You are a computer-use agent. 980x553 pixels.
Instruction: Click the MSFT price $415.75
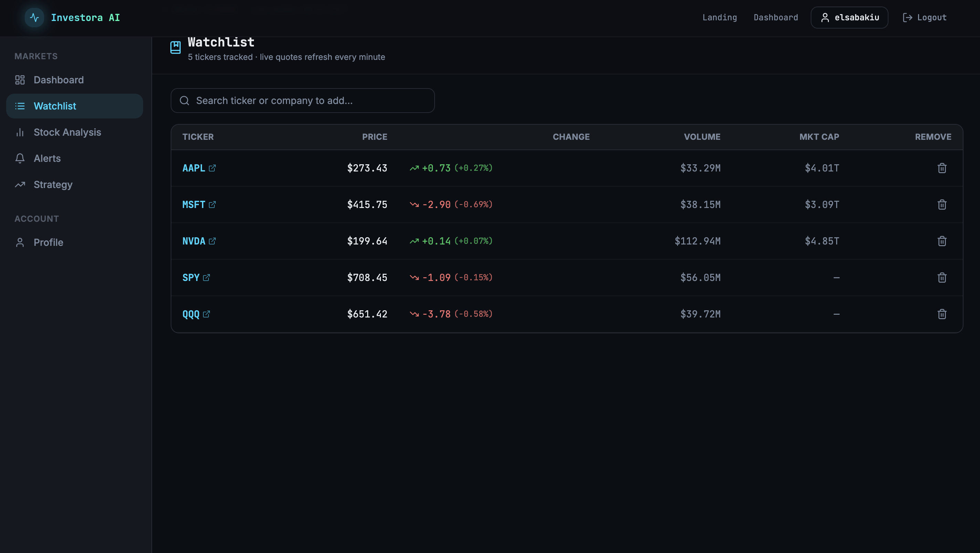tap(367, 205)
